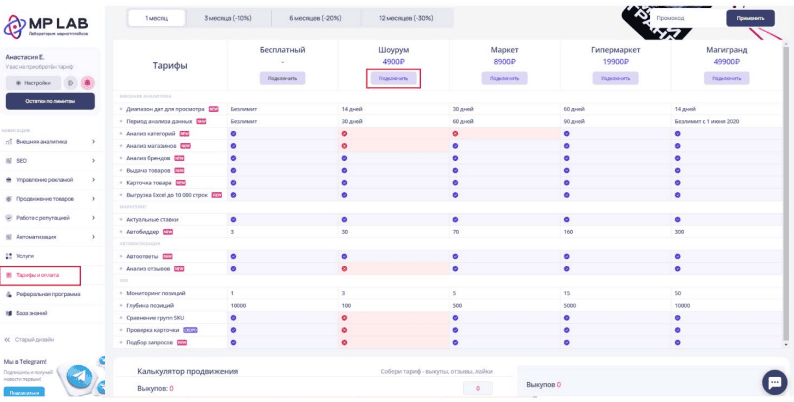Image resolution: width=794 pixels, height=402 pixels.
Task: Open the chat support bubble icon
Action: (x=775, y=382)
